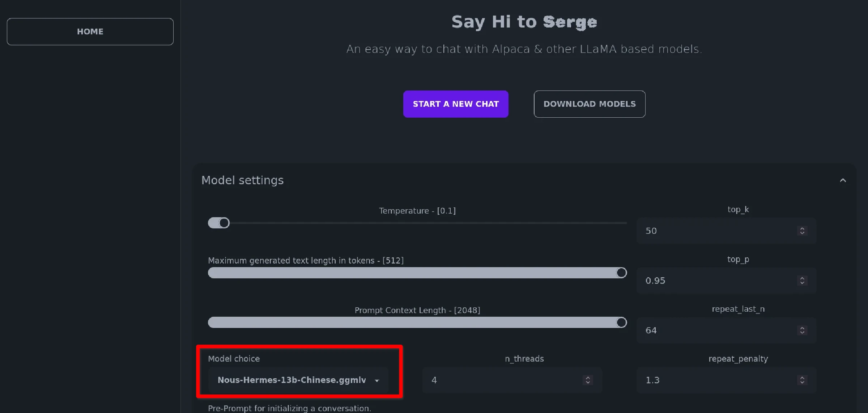Click the Temperature slider handle

pyautogui.click(x=224, y=223)
